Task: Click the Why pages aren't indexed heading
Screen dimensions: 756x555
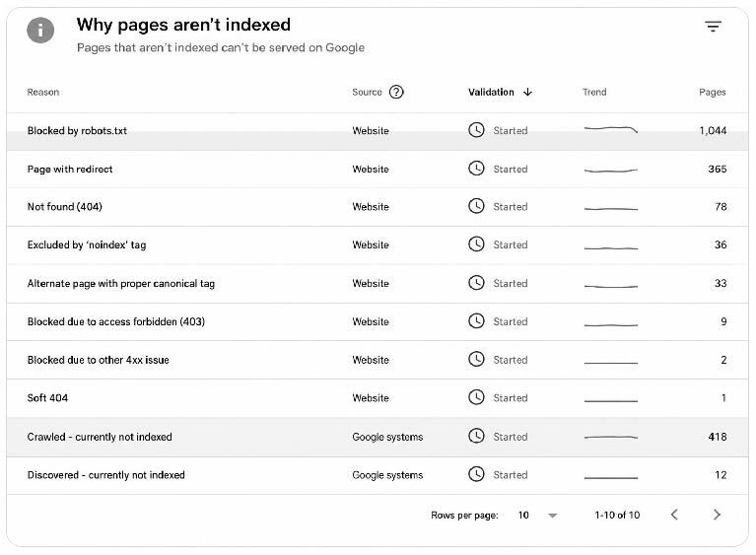Action: click(x=183, y=25)
